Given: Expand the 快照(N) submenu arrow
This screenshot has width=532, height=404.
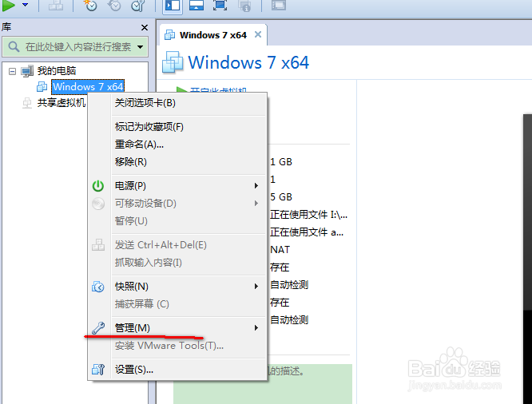Looking at the screenshot, I should 256,287.
